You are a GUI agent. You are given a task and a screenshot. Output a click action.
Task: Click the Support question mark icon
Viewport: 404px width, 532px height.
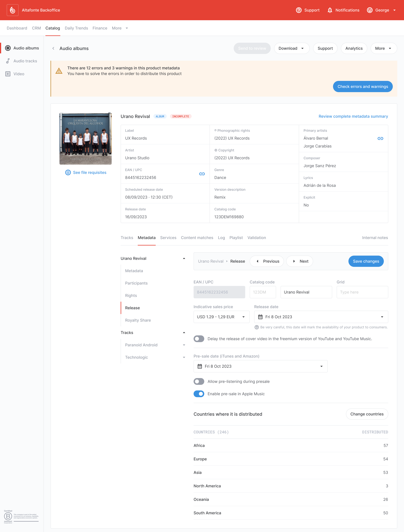299,10
